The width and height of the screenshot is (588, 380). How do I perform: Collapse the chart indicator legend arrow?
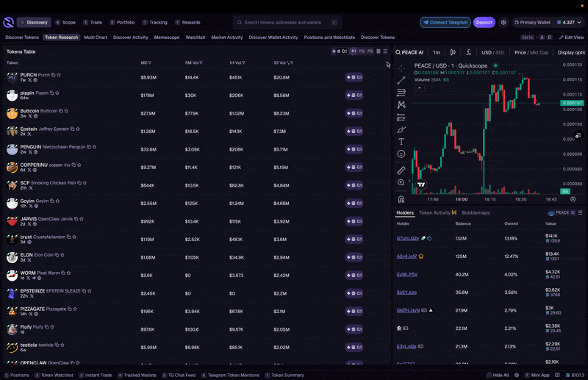click(x=419, y=88)
